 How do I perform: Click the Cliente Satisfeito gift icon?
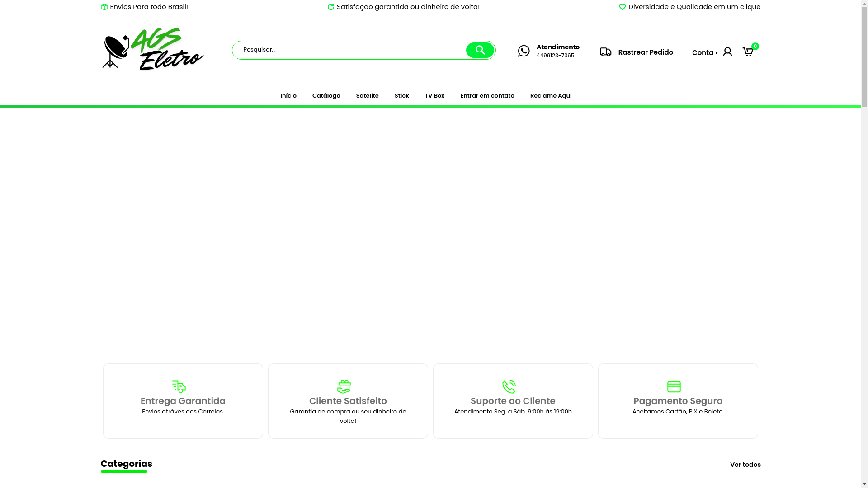tap(344, 387)
